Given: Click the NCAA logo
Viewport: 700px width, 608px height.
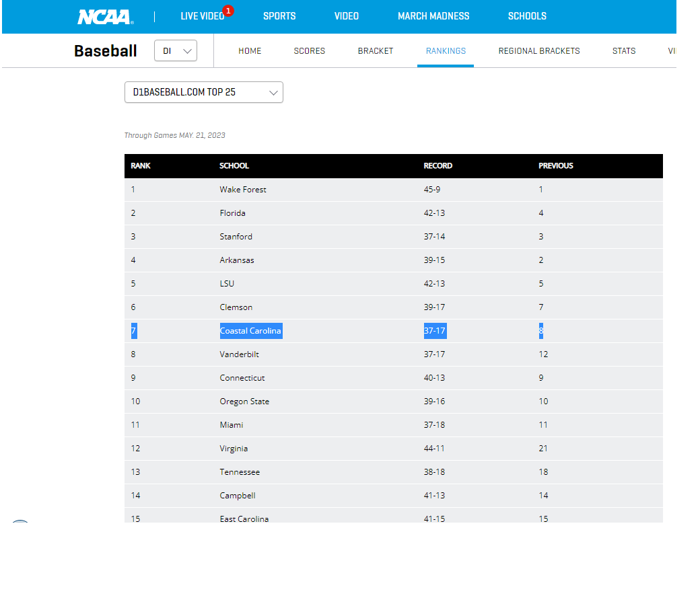Looking at the screenshot, I should pos(105,17).
